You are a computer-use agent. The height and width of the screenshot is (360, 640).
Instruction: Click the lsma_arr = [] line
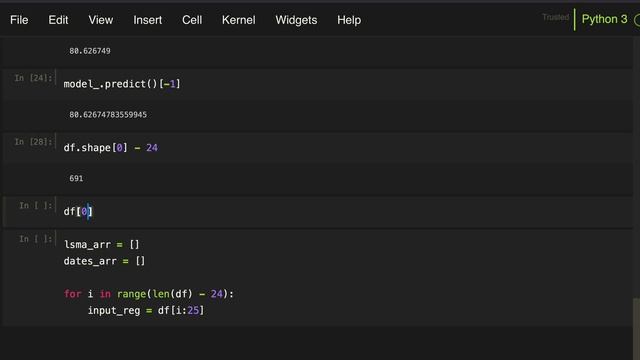tap(101, 244)
